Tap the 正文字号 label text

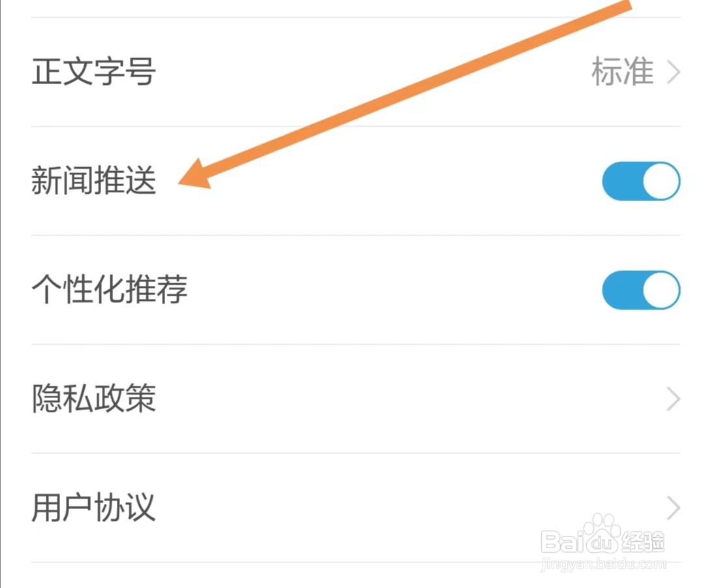point(94,72)
